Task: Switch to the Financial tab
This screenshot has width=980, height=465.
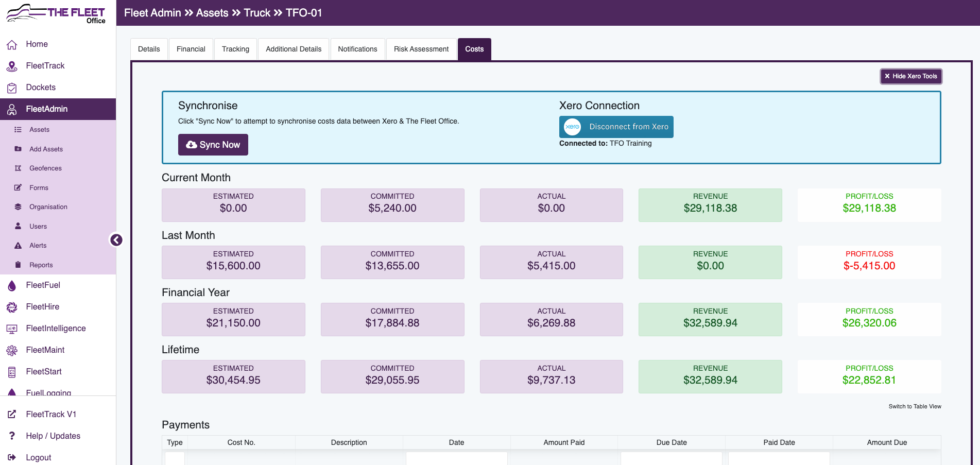Action: point(191,49)
